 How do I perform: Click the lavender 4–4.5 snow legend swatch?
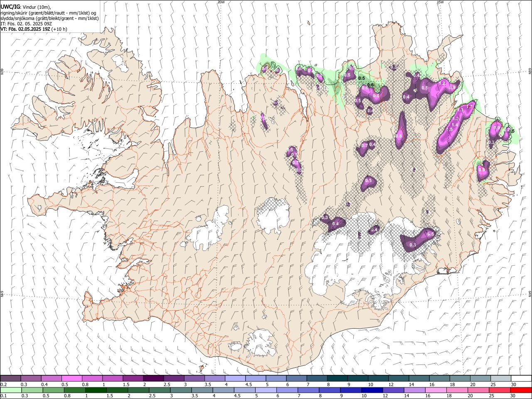235,379
